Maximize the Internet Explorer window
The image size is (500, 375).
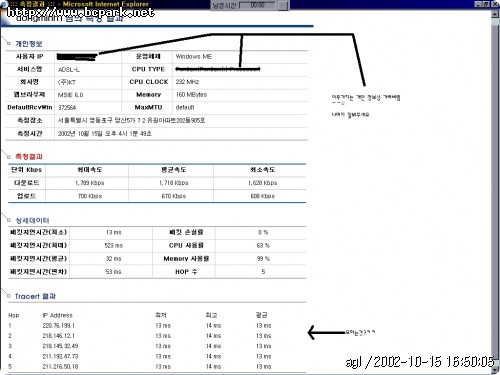tap(486, 4)
